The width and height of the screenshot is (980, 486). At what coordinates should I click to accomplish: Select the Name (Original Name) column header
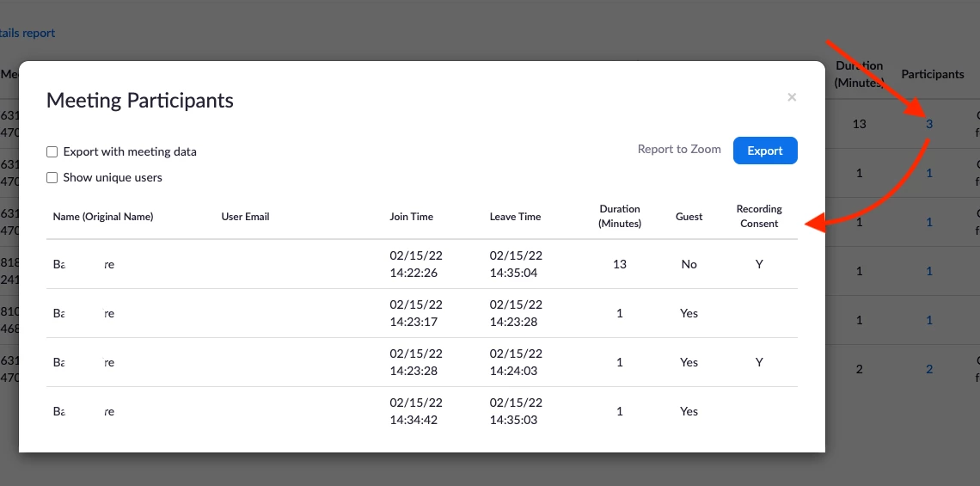coord(103,217)
